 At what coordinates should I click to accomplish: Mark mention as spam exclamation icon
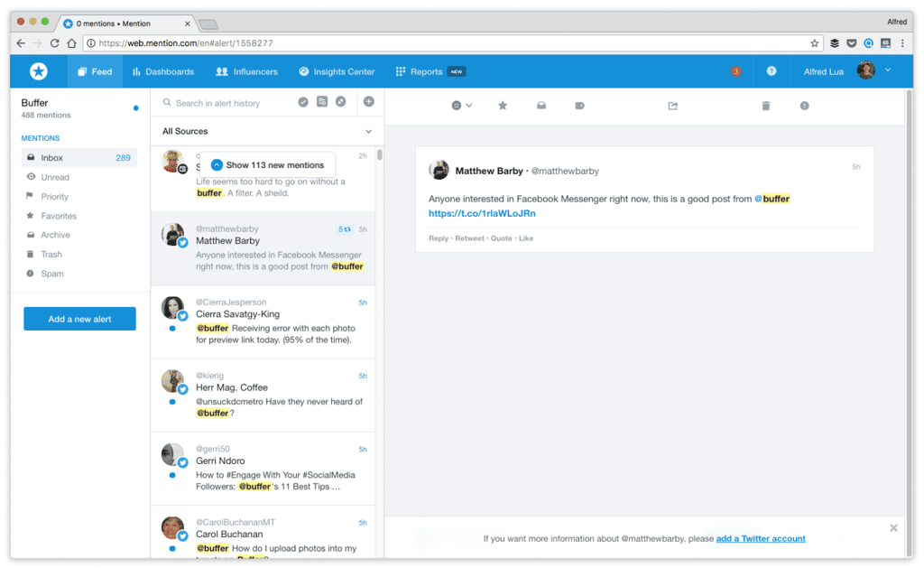click(x=804, y=106)
